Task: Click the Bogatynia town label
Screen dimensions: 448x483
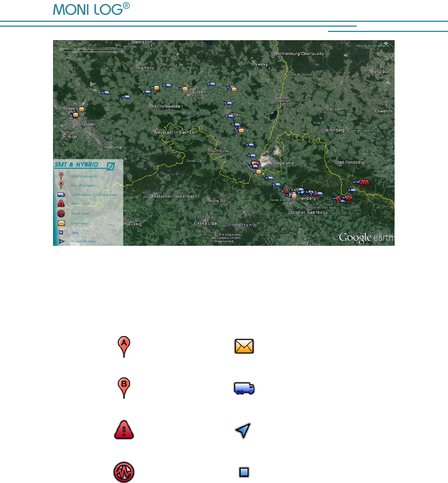Action: click(284, 163)
